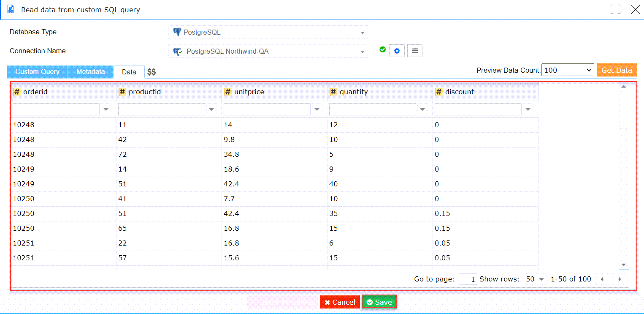Select productid cell 57
The image size is (644, 314).
169,258
